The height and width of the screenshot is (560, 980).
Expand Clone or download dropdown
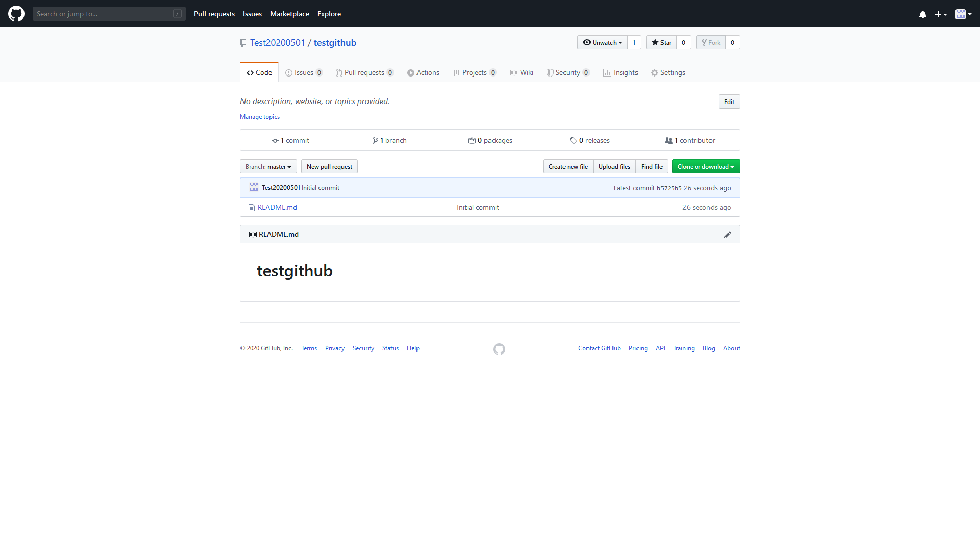coord(706,166)
